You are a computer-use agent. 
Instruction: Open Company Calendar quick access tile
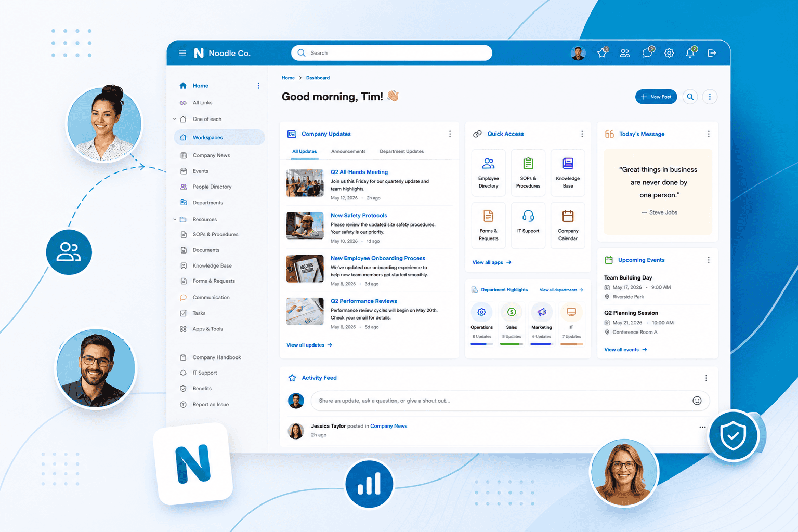(568, 225)
